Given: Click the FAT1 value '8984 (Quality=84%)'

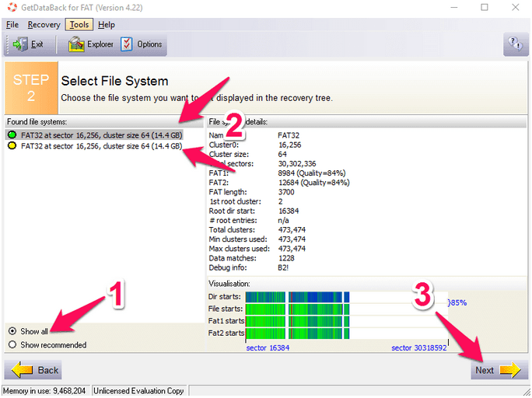Looking at the screenshot, I should click(x=311, y=173).
